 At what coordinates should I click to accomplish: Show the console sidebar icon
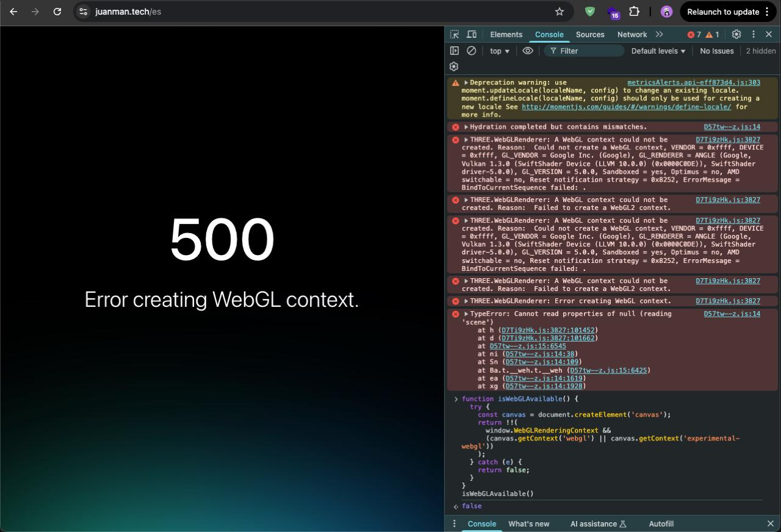pos(454,51)
